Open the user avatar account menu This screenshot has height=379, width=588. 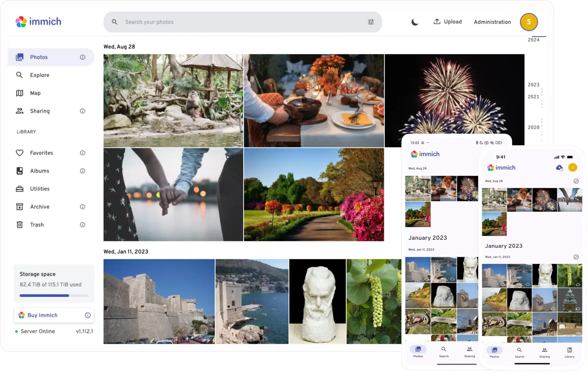coord(529,22)
